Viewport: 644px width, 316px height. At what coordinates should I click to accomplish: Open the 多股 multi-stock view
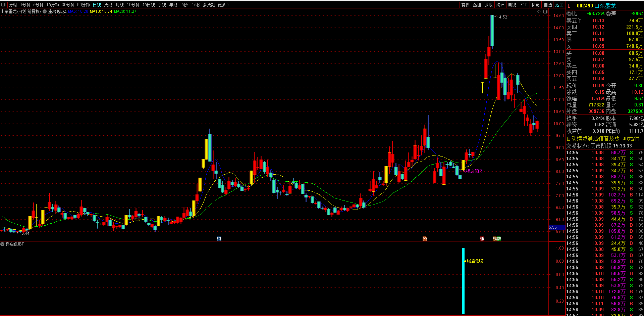click(488, 5)
